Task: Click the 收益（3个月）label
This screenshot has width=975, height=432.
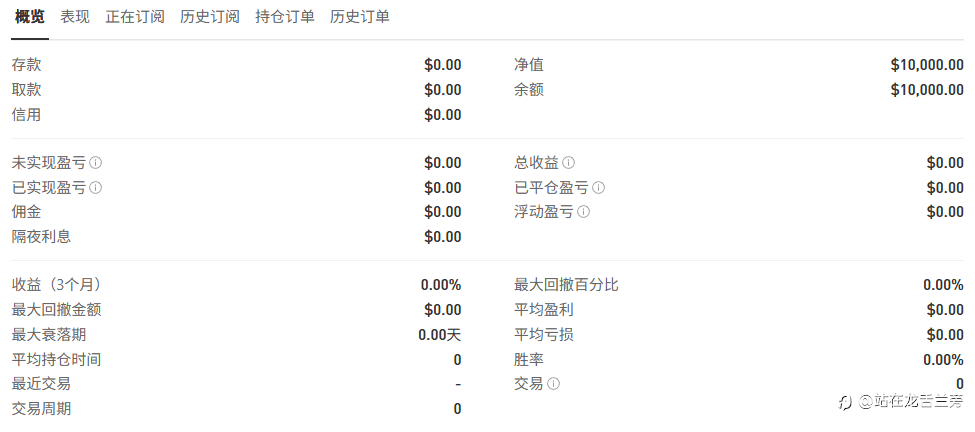Action: [x=56, y=285]
